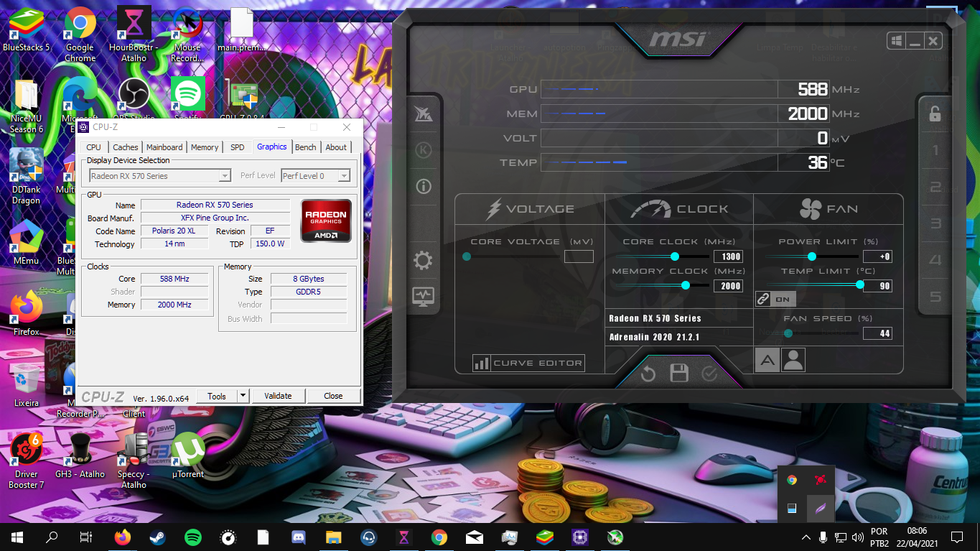Save settings with the floppy disk icon
This screenshot has height=551, width=980.
679,374
